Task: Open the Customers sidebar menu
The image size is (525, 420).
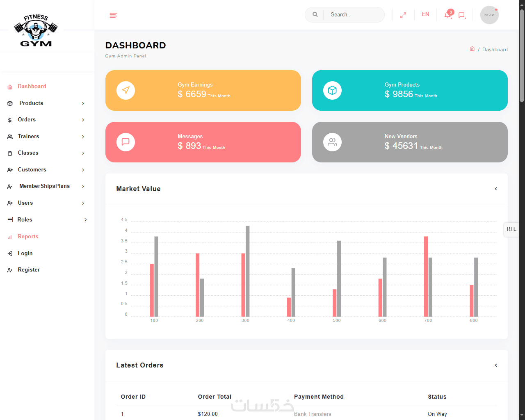Action: tap(32, 170)
